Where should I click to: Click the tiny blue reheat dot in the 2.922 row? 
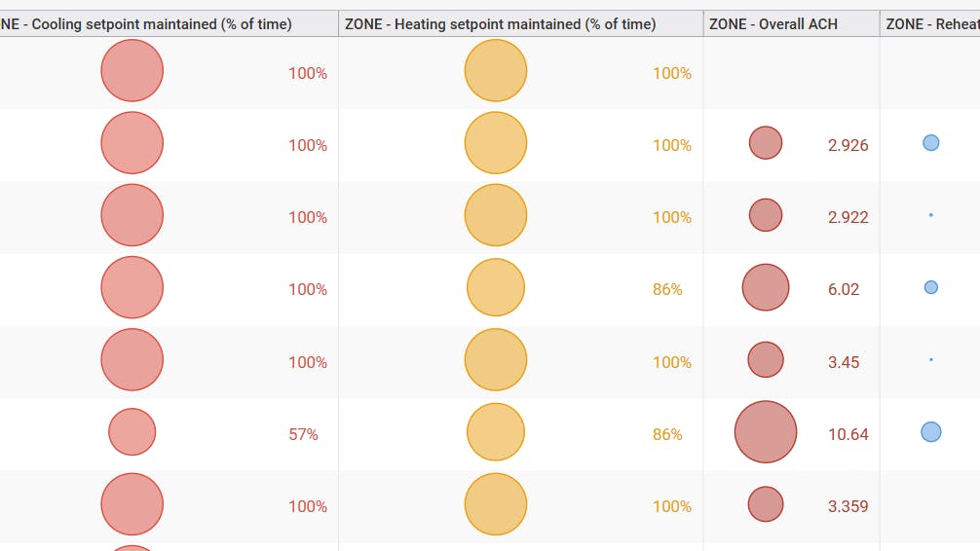click(x=931, y=215)
